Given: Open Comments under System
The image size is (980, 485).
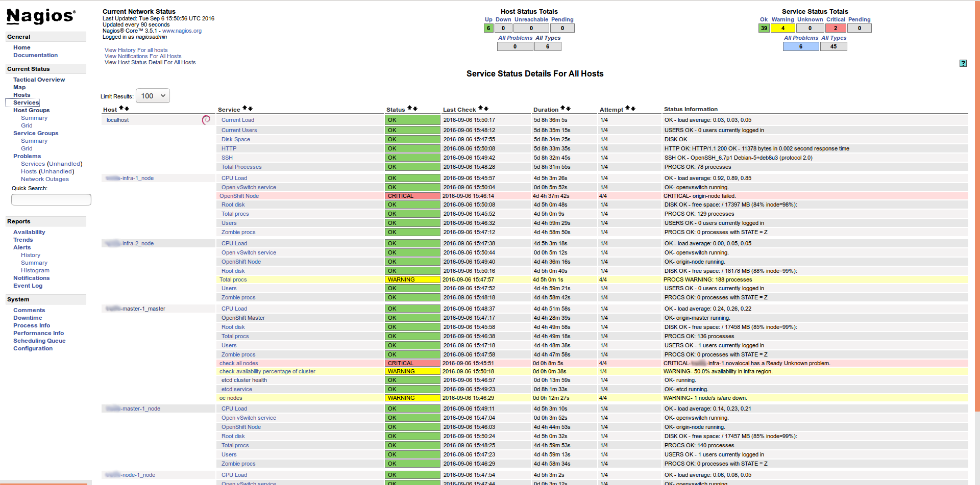Looking at the screenshot, I should click(x=29, y=310).
